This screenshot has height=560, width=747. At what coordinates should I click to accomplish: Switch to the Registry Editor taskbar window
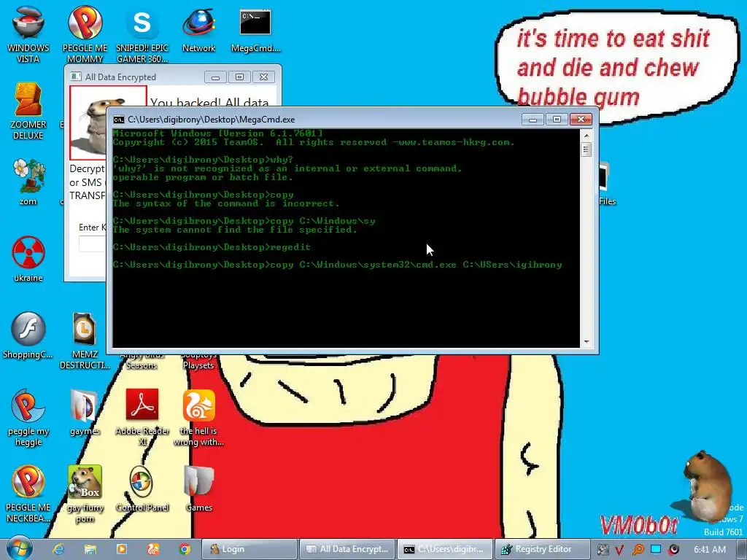tap(543, 549)
